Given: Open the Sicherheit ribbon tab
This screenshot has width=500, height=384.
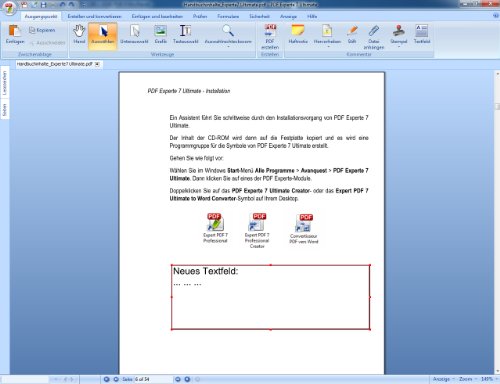Looking at the screenshot, I should 259,16.
